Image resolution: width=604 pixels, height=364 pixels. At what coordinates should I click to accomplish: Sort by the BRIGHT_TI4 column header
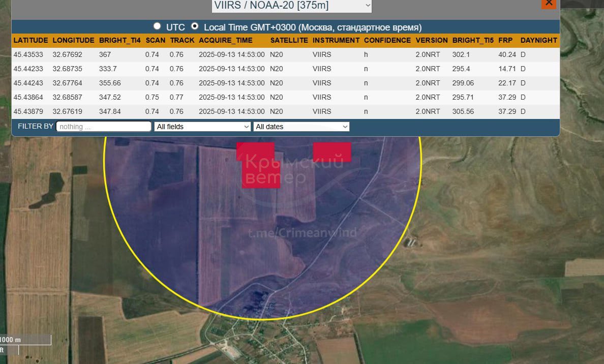120,40
